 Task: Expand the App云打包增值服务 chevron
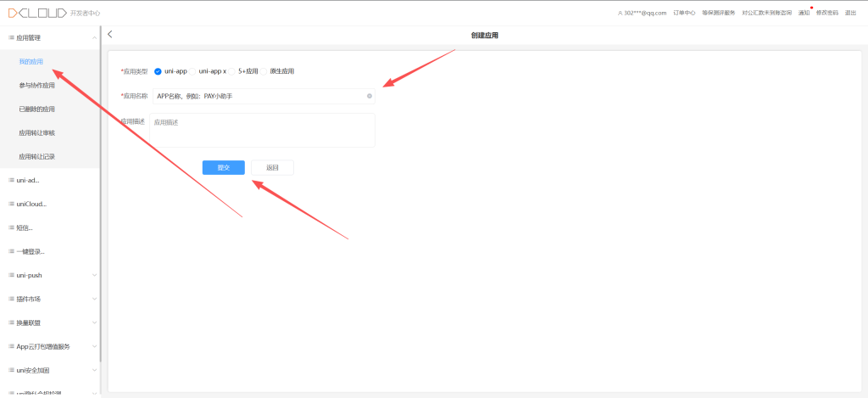94,346
